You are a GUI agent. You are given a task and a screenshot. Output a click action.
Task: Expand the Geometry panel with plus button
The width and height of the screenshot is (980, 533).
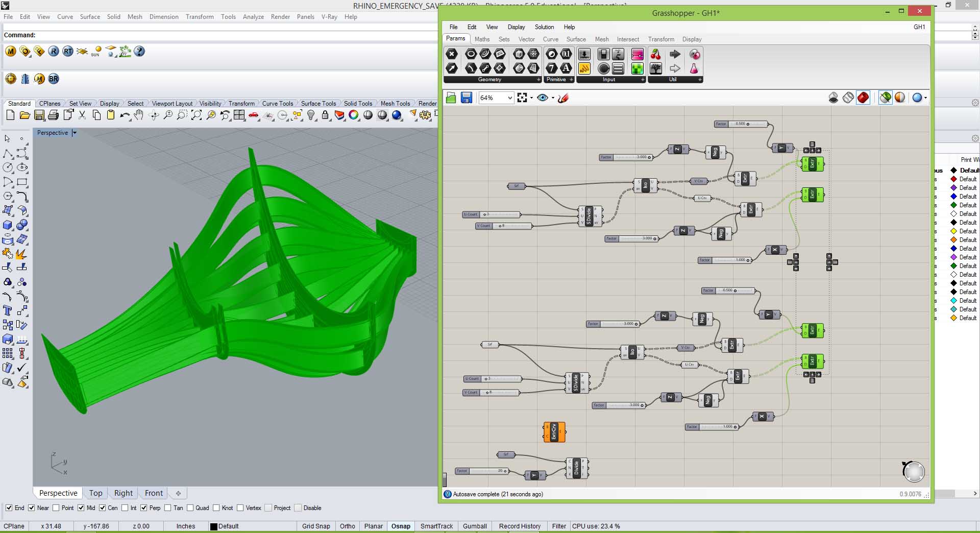tap(538, 80)
